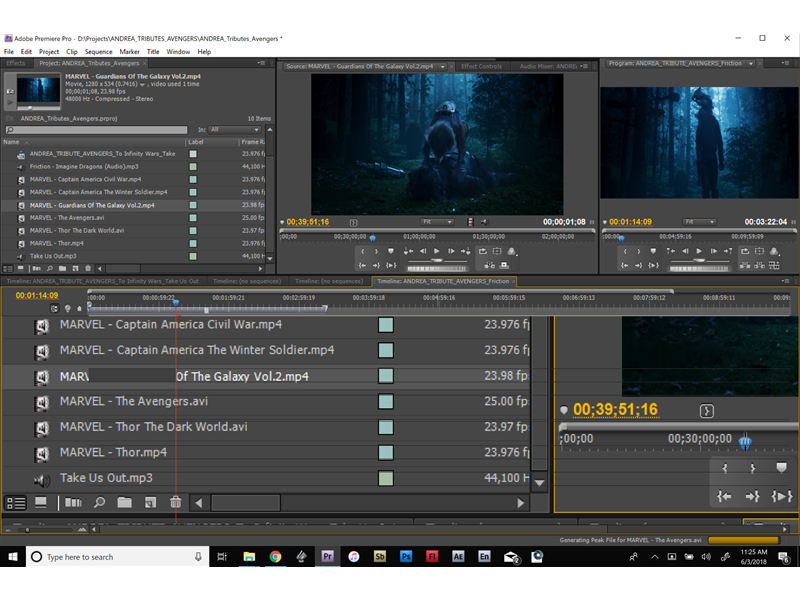Open the Trim monitor from Program monitor
800x600 pixels.
tap(774, 265)
